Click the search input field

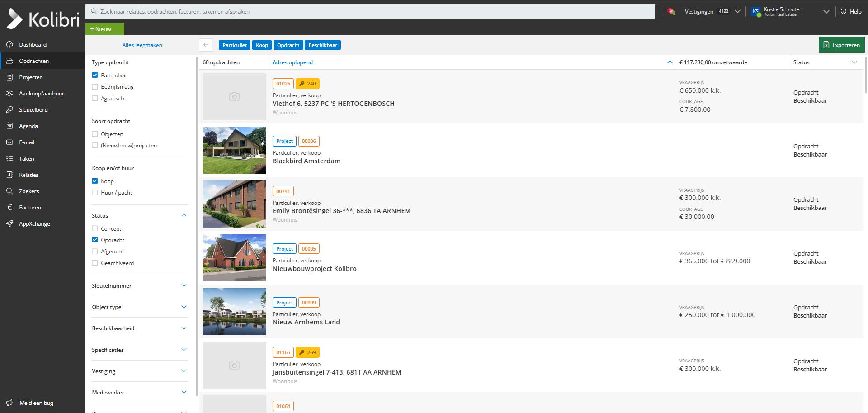(371, 12)
